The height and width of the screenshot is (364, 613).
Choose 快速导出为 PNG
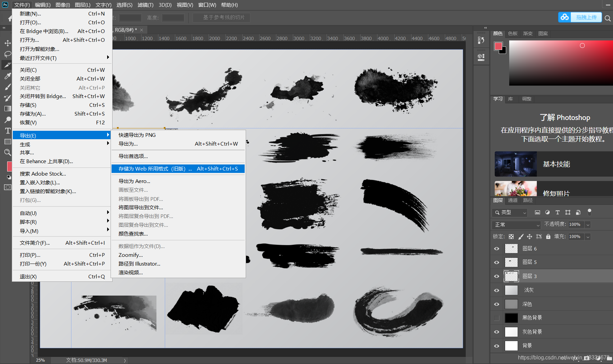pos(178,135)
